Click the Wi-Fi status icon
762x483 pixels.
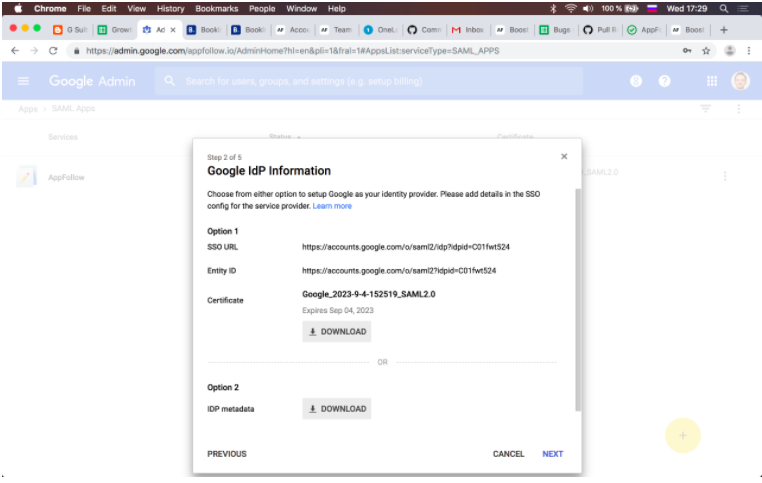571,9
